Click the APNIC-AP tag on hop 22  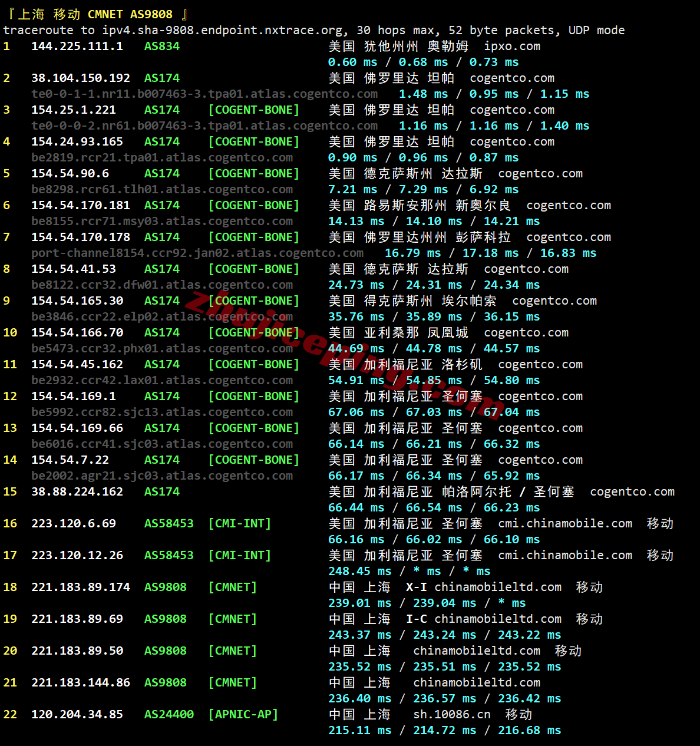pos(243,714)
